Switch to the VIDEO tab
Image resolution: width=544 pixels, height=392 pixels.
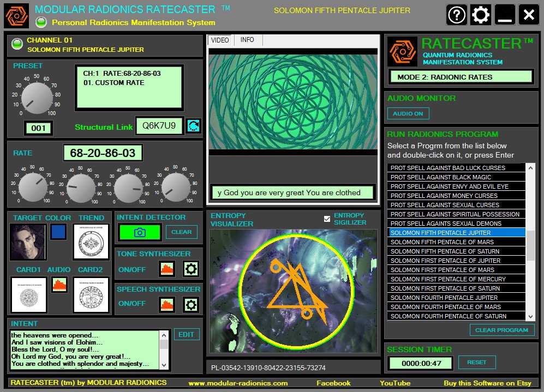tap(220, 40)
